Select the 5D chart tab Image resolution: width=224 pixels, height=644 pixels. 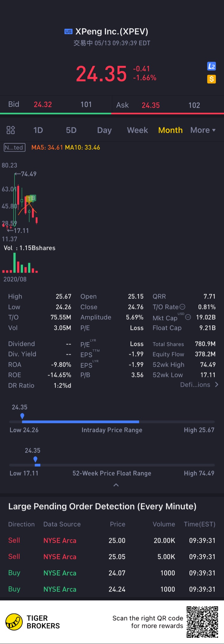[71, 130]
